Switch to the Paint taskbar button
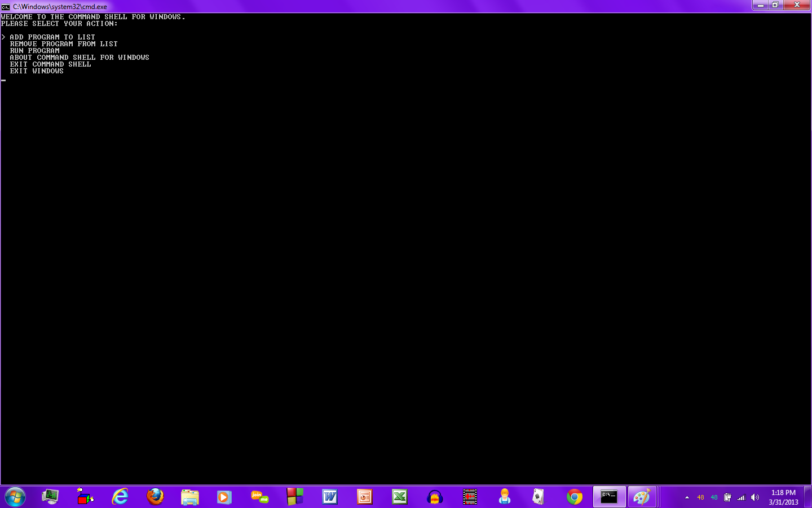This screenshot has height=508, width=812. [642, 497]
